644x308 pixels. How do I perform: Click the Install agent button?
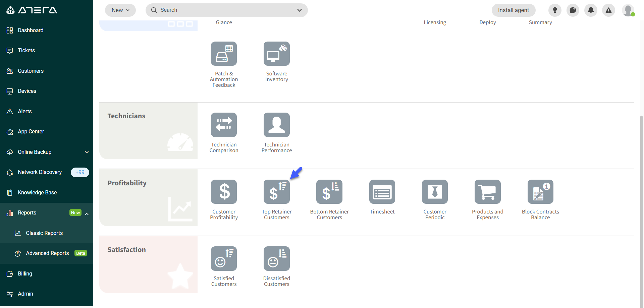[514, 10]
